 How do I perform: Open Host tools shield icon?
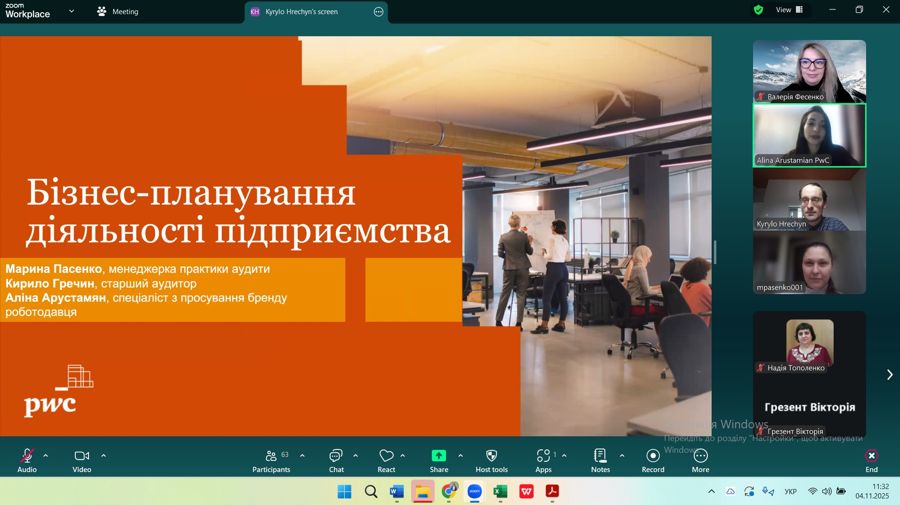pyautogui.click(x=491, y=457)
